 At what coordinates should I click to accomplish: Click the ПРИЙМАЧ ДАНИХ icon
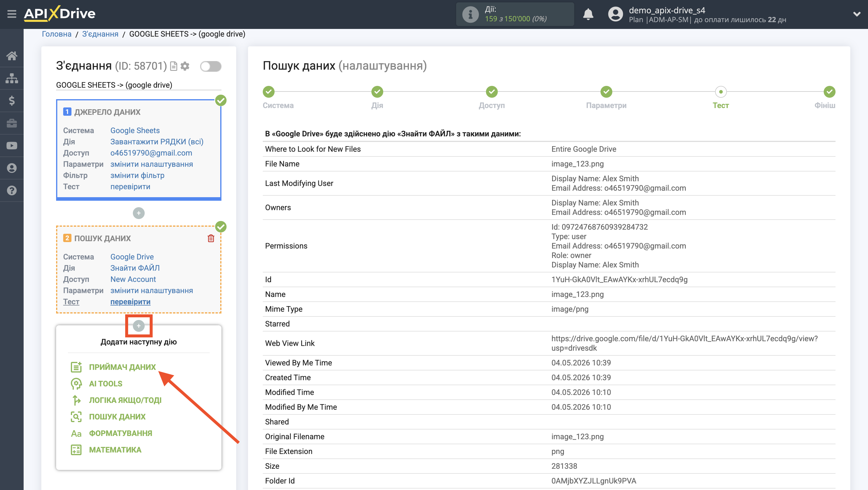click(76, 367)
